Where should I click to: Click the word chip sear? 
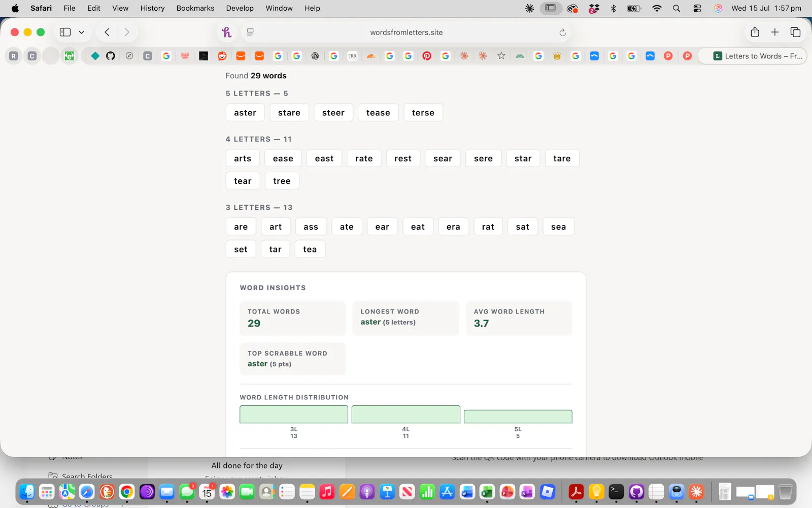click(x=443, y=158)
